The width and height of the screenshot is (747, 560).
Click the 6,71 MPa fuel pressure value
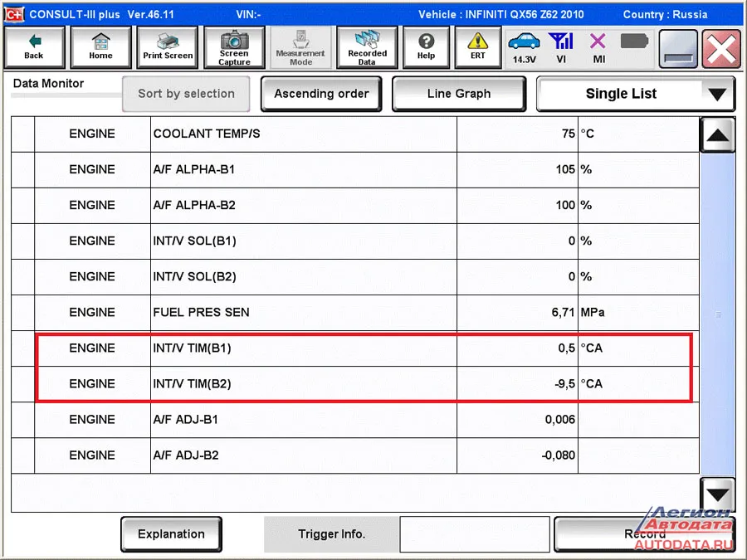pos(563,313)
